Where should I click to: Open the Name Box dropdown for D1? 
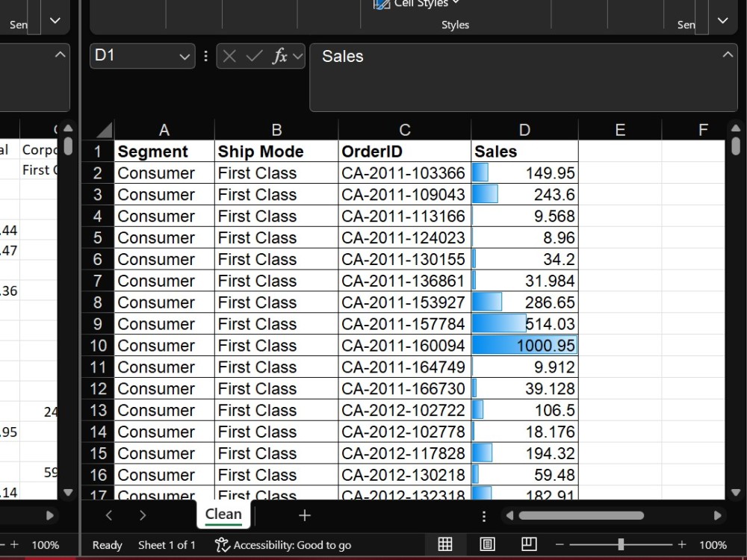pos(185,57)
